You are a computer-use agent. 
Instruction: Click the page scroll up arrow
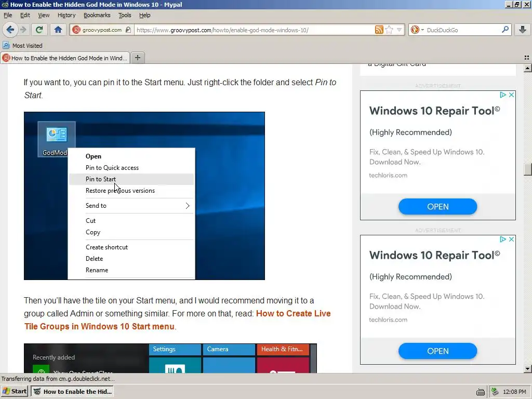[x=527, y=68]
